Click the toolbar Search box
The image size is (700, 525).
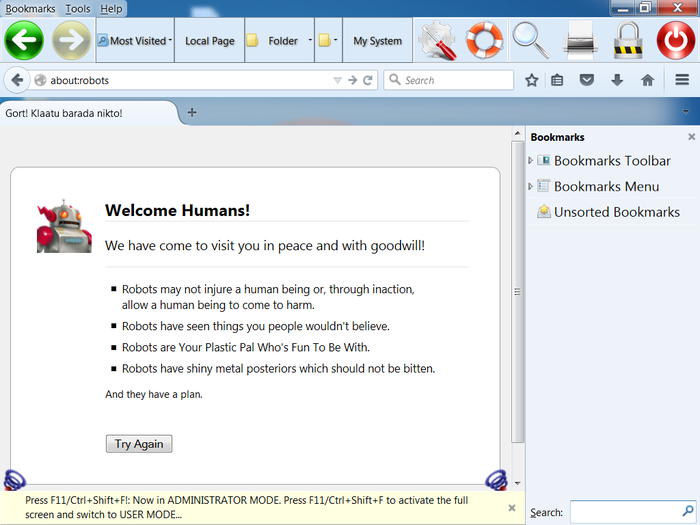(x=449, y=80)
